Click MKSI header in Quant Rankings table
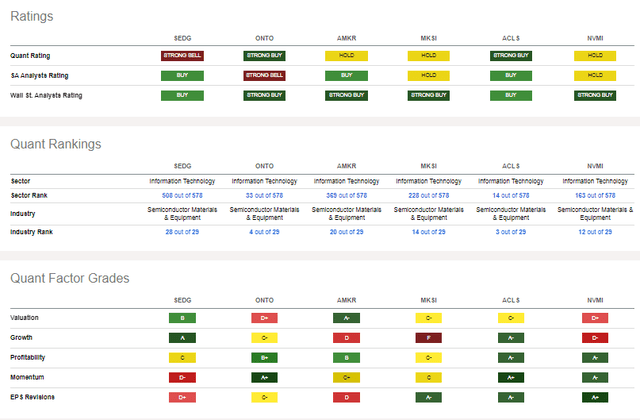Image resolution: width=640 pixels, height=420 pixels. [429, 166]
